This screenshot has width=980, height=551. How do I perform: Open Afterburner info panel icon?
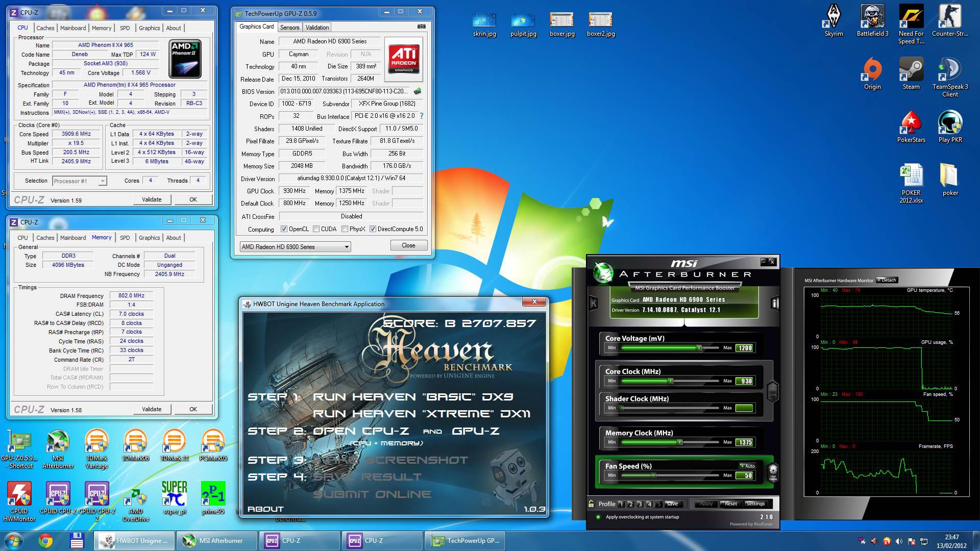click(x=775, y=304)
